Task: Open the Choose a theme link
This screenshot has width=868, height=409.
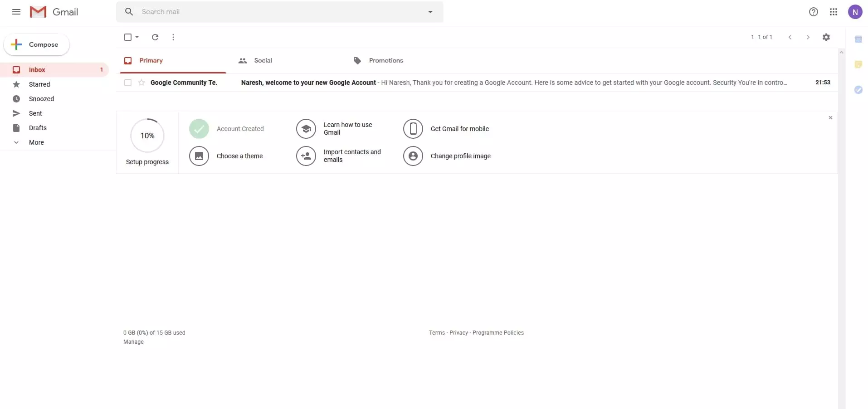Action: pyautogui.click(x=240, y=156)
